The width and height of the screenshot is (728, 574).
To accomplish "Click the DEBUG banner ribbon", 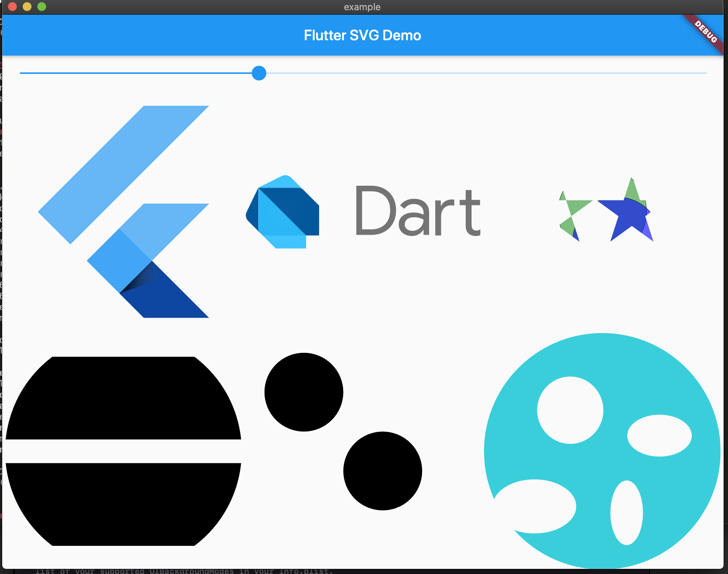I will (706, 32).
